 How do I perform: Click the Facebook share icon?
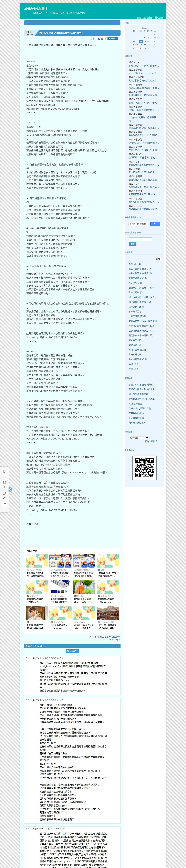point(99,39)
